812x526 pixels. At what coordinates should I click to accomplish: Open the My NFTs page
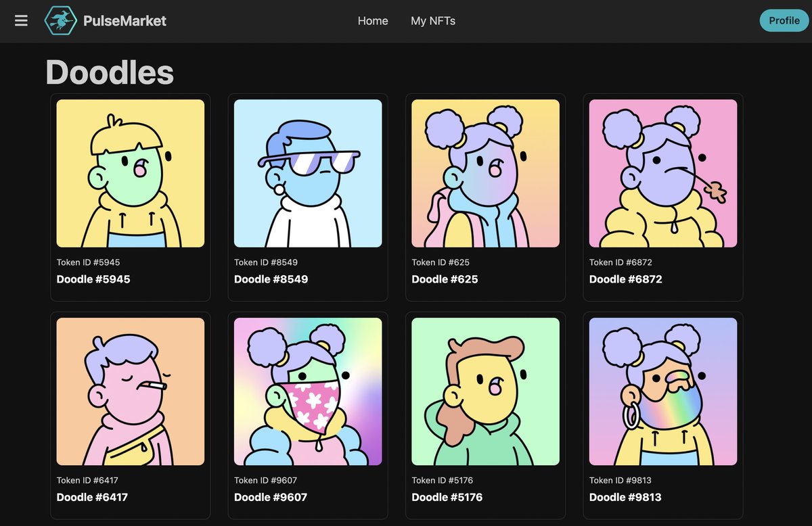coord(433,21)
